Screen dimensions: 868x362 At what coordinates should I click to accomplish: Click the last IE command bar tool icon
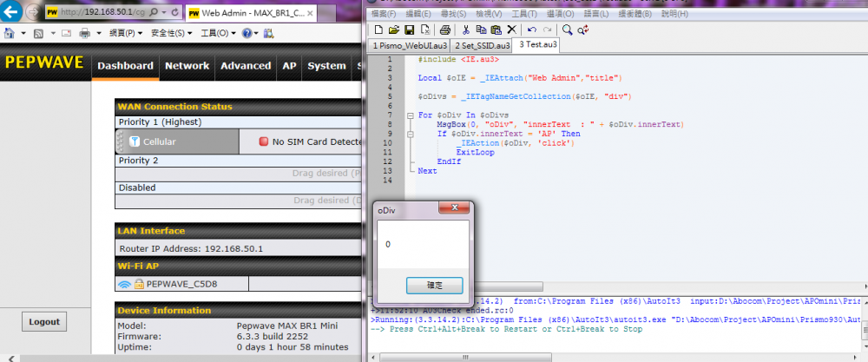coord(268,33)
